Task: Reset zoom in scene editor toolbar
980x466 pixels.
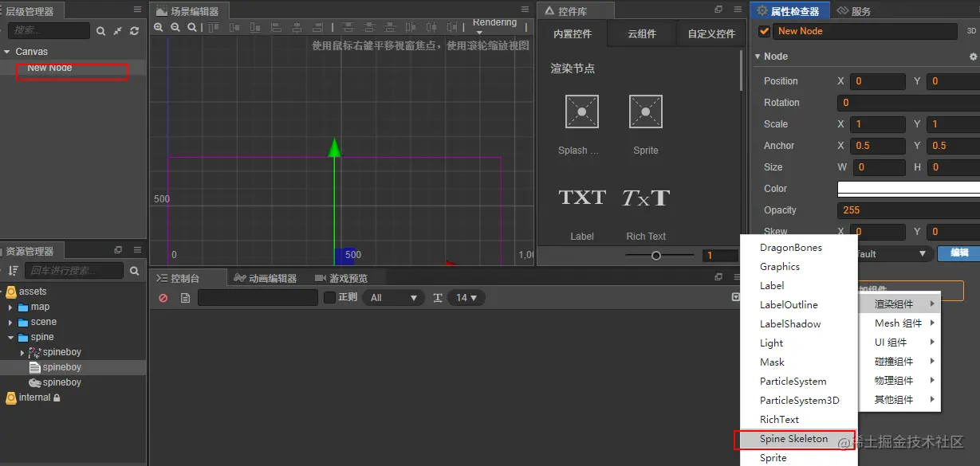Action: point(191,27)
